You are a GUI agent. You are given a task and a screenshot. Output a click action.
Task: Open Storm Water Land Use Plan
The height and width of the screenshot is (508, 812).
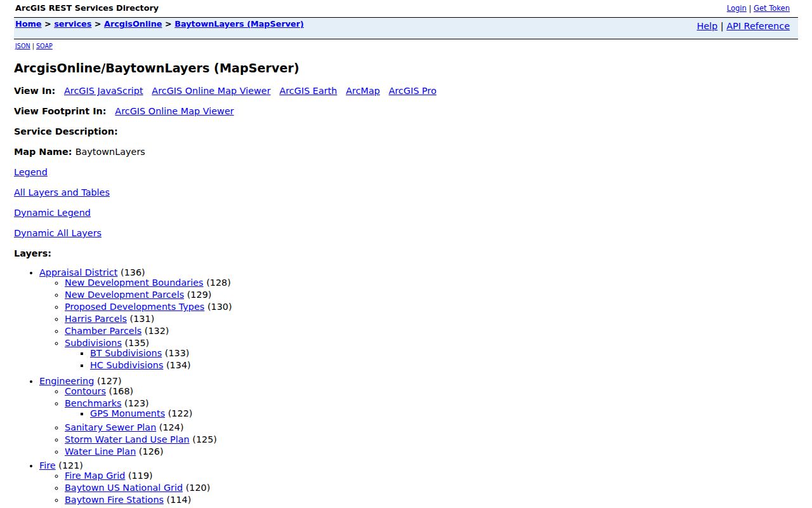(127, 439)
